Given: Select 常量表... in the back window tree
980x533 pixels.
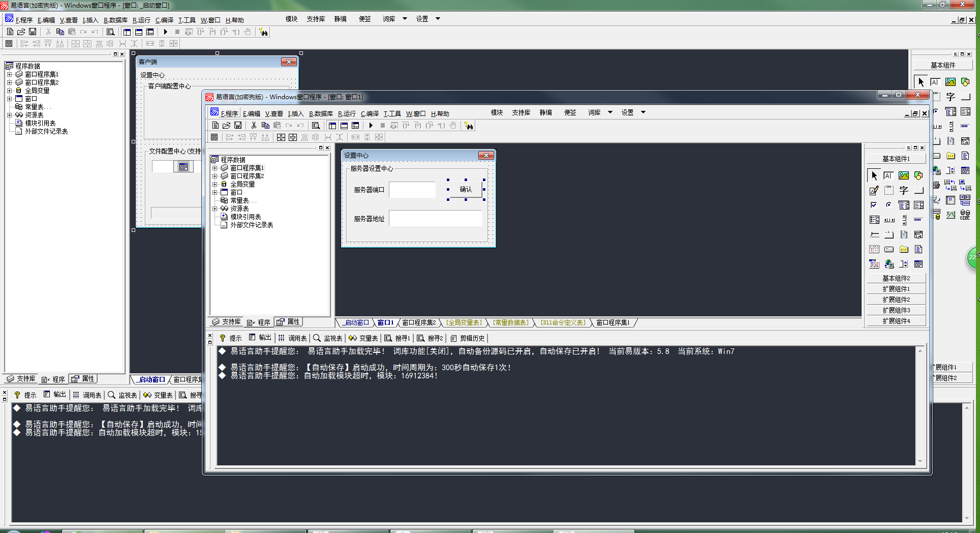Looking at the screenshot, I should pos(38,107).
